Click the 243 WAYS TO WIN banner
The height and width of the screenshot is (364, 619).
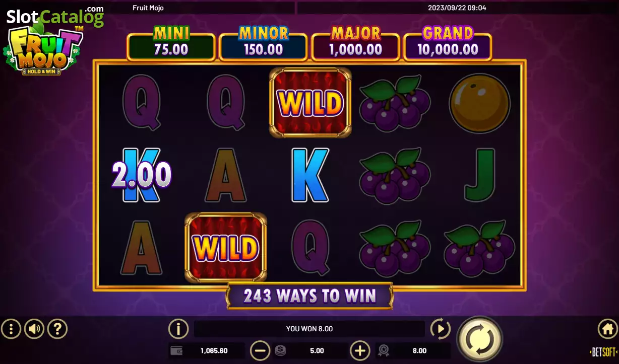(309, 297)
